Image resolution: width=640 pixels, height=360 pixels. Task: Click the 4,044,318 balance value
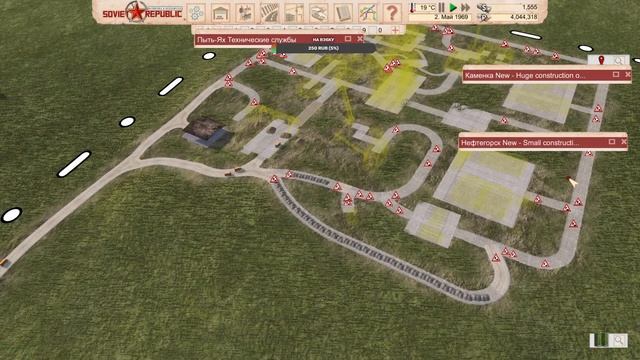(x=524, y=17)
